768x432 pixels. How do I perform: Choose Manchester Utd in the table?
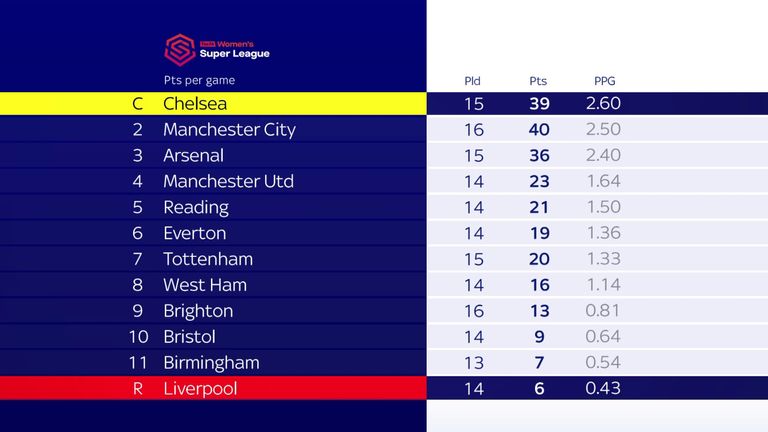pyautogui.click(x=228, y=181)
